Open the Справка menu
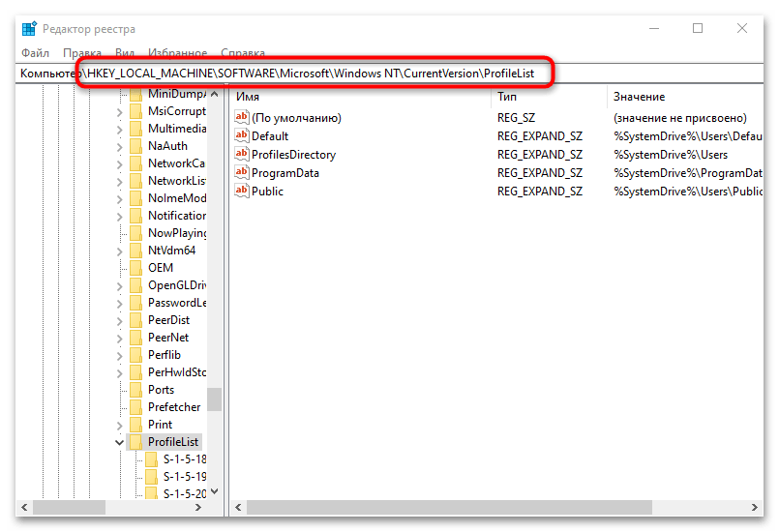Screen dimensions: 779x532 (x=243, y=52)
